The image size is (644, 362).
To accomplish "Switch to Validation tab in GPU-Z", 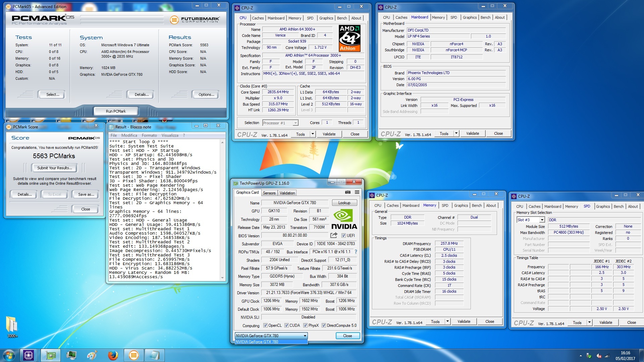I will point(287,193).
